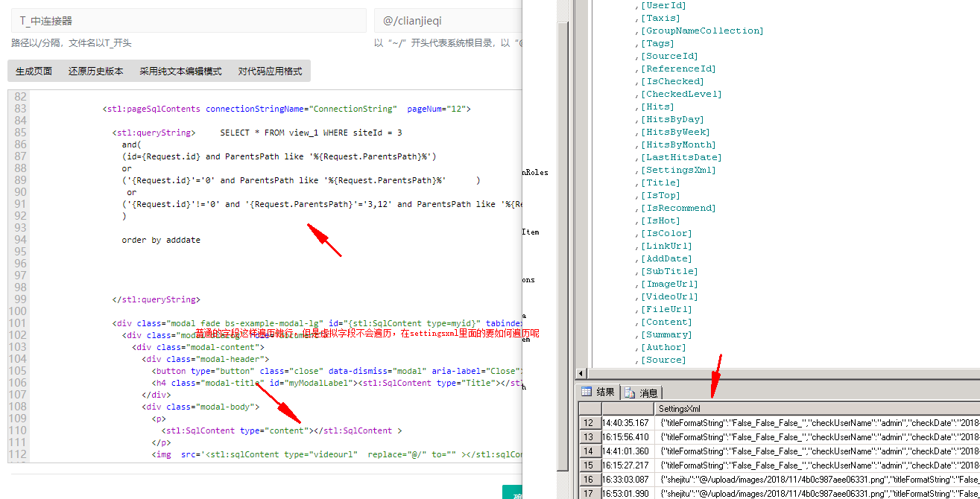Click [GroupNameCollection] in the SQL query
Screen dimensions: 980x499
click(x=702, y=31)
